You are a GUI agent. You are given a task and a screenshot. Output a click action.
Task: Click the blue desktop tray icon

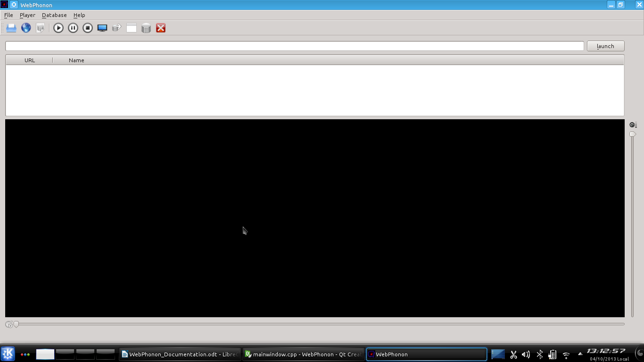(x=498, y=354)
